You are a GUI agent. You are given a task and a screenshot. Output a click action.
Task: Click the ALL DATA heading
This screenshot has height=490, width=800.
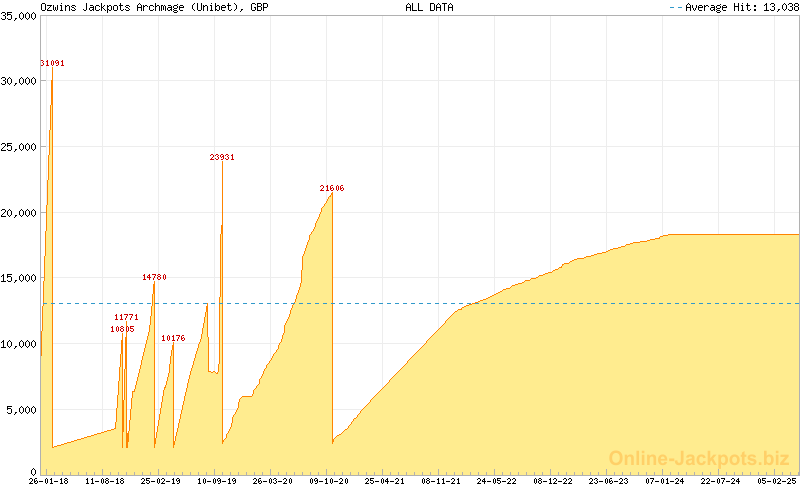point(429,7)
